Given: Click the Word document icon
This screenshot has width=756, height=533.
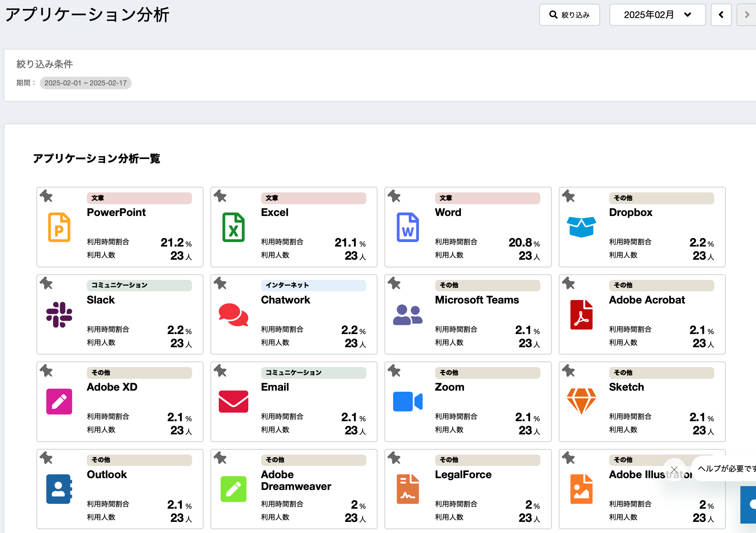Looking at the screenshot, I should tap(408, 227).
